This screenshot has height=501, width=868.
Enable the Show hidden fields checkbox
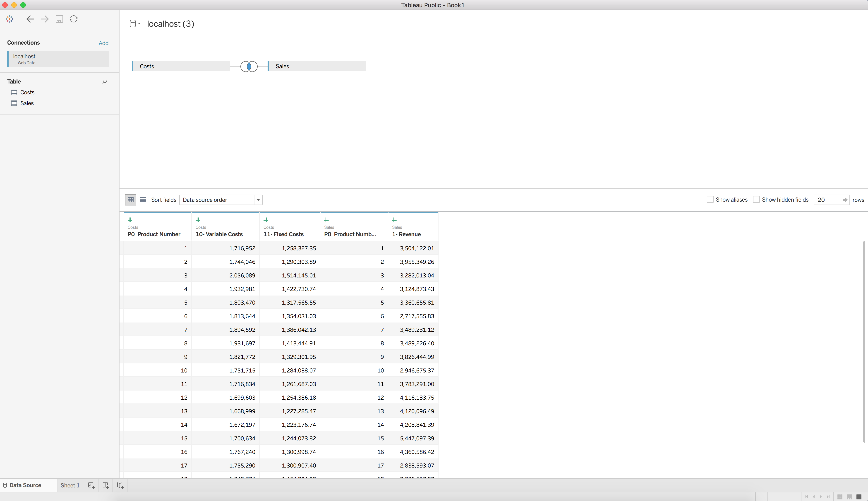[x=756, y=200]
